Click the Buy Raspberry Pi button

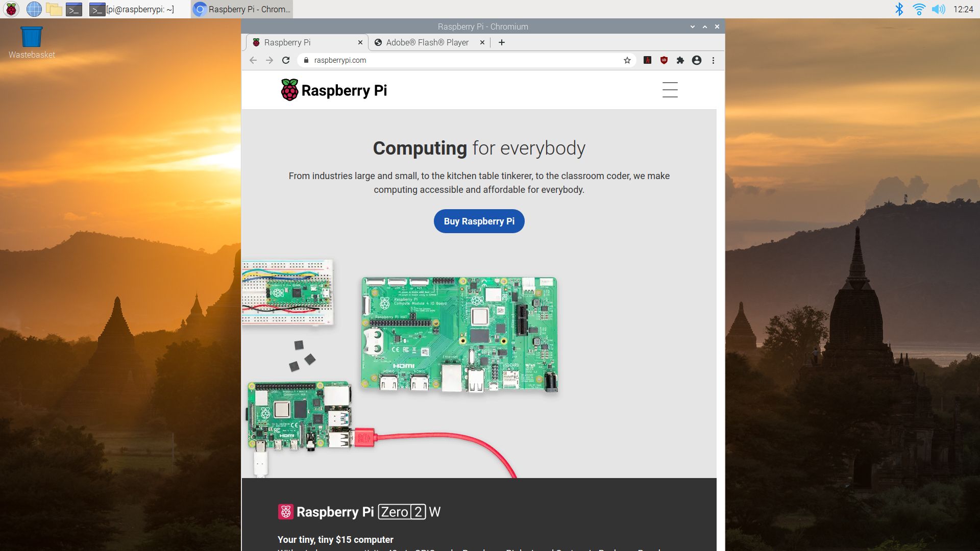click(479, 221)
